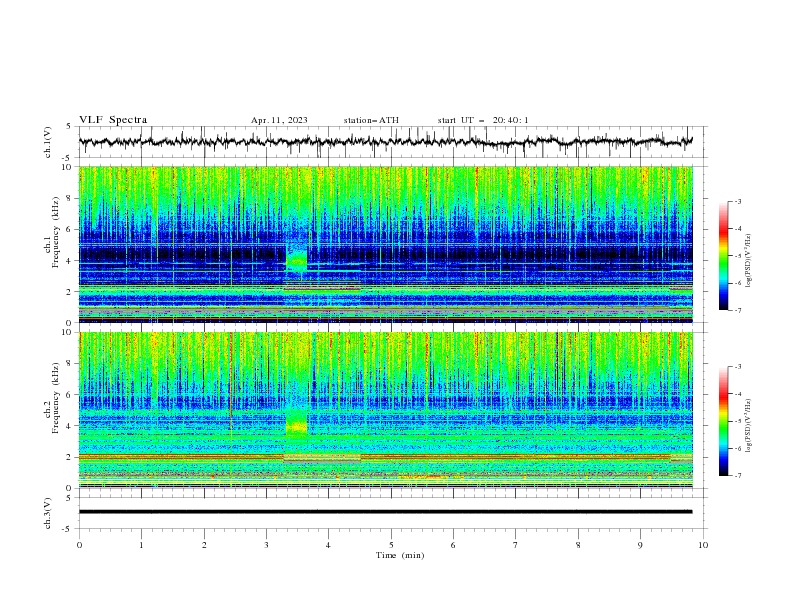Click the 'ch.1(V)' waveform axis label
Screen dimensions: 792x612
coord(48,142)
